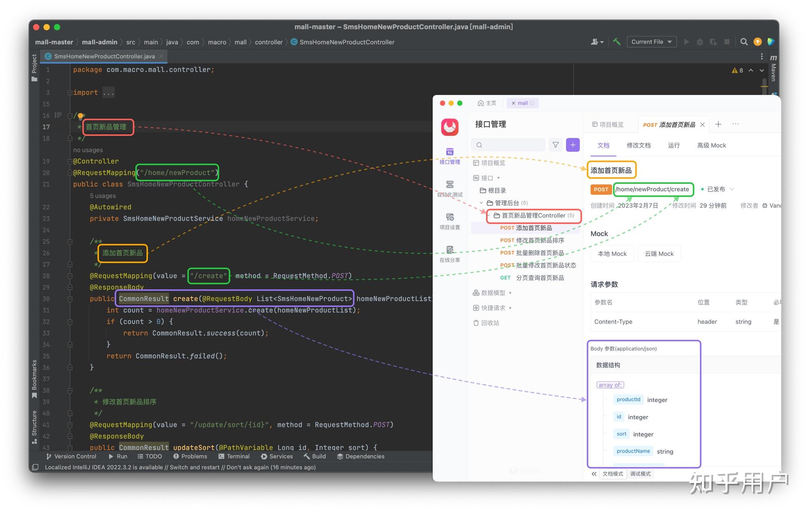
Task: Open the Maven tool window icon
Action: point(773,67)
